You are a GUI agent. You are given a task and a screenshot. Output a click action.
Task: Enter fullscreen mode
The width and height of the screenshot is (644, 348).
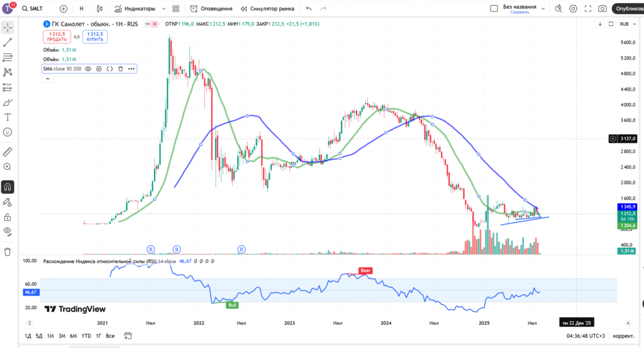coord(588,9)
